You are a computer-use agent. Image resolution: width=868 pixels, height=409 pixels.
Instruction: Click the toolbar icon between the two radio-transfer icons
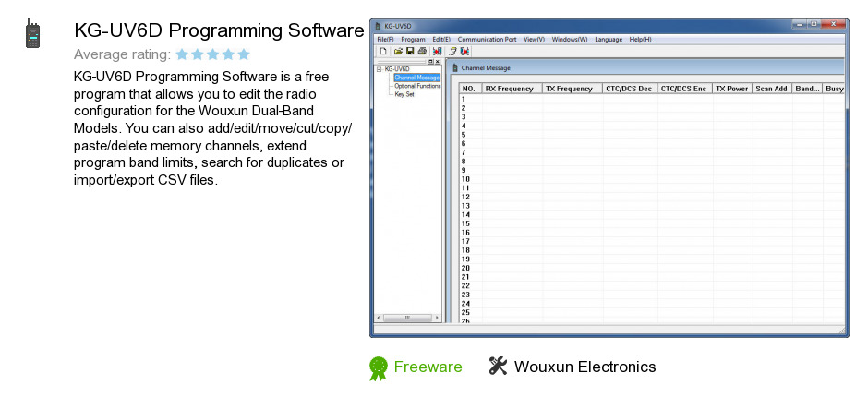(x=452, y=52)
